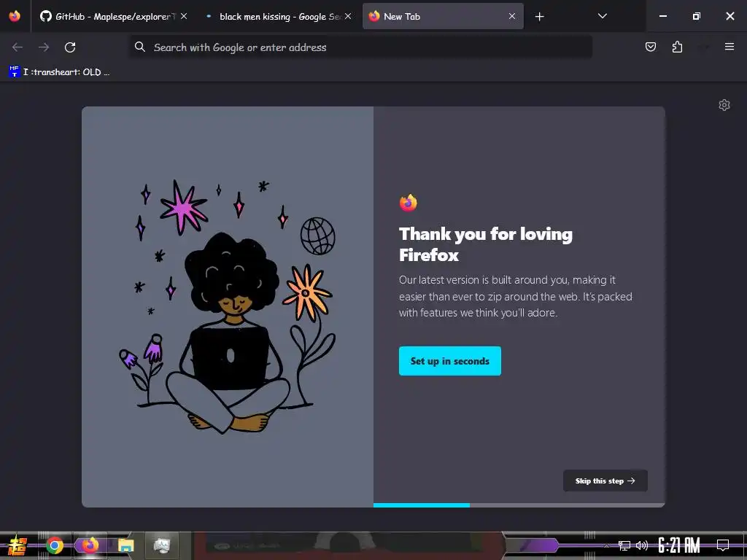Minimize the Firefox window
The height and width of the screenshot is (560, 747).
point(662,16)
